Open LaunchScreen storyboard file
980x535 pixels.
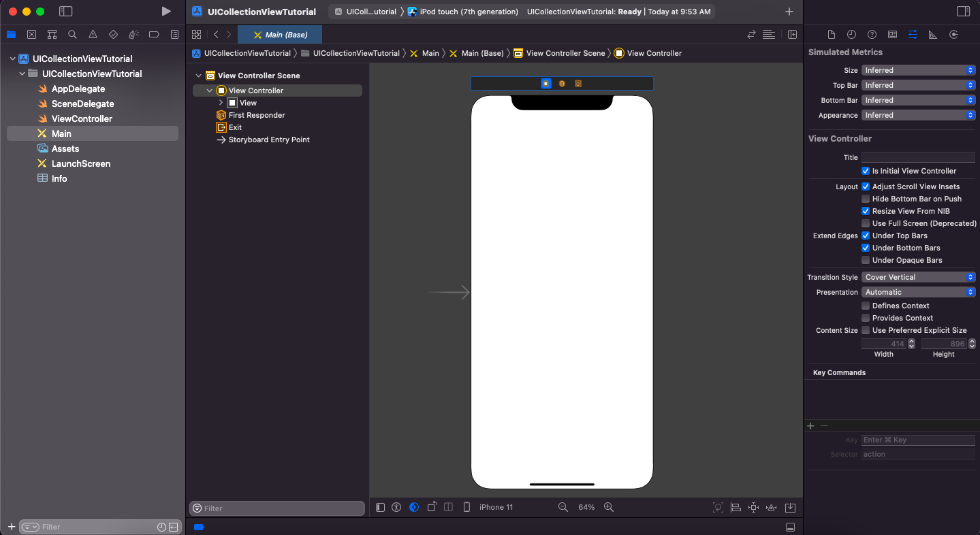81,163
